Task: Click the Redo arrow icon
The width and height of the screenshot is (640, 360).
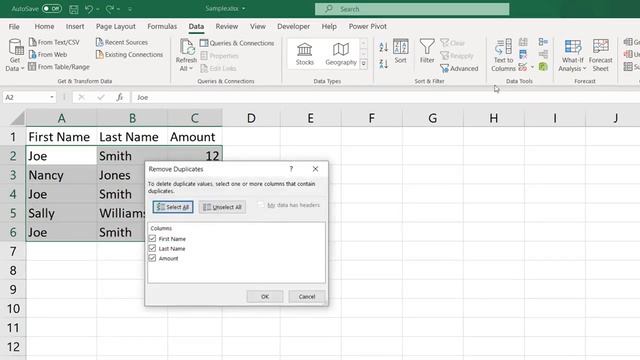Action: 109,9
